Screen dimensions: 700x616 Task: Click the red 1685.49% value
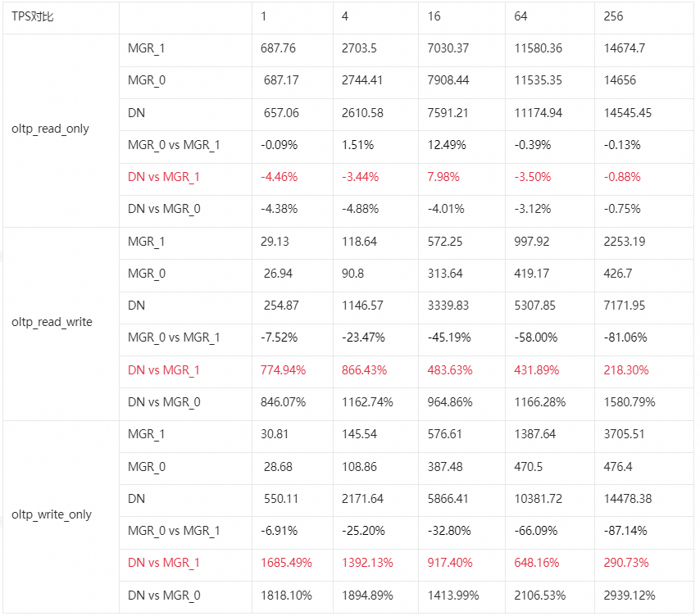tap(286, 563)
